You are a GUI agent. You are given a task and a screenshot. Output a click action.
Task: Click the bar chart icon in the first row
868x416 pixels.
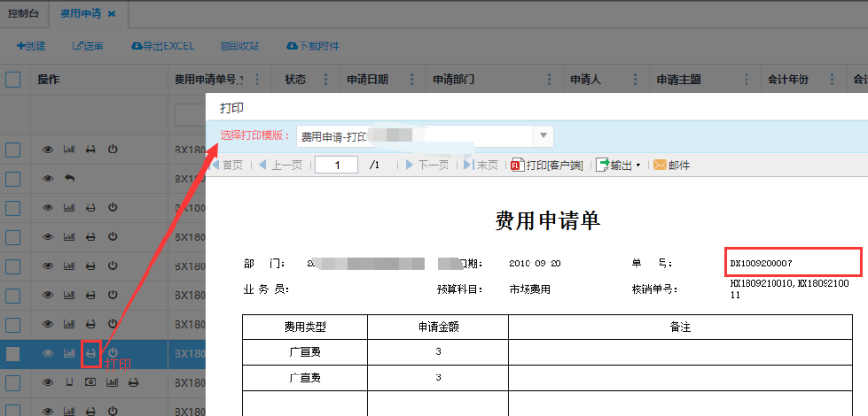(x=69, y=150)
